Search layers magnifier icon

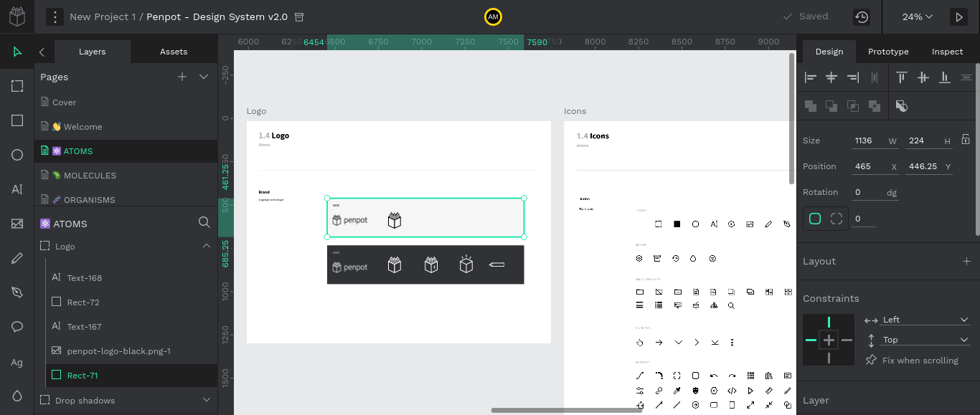[x=204, y=223]
